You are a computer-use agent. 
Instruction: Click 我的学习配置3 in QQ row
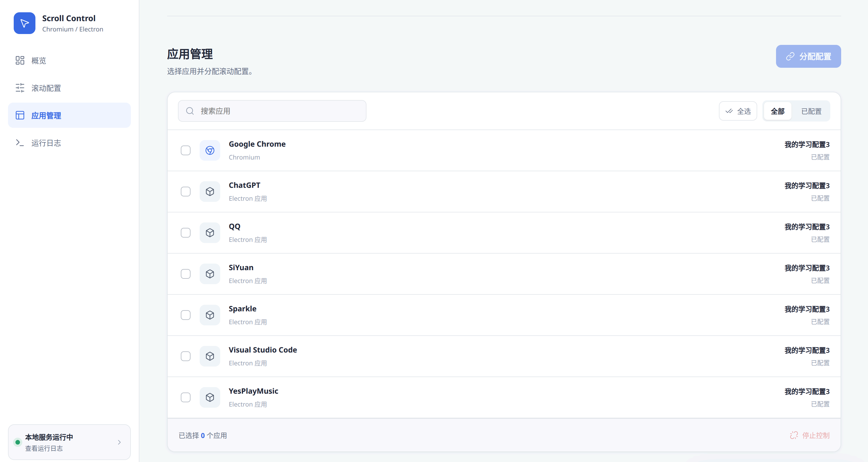click(x=807, y=227)
